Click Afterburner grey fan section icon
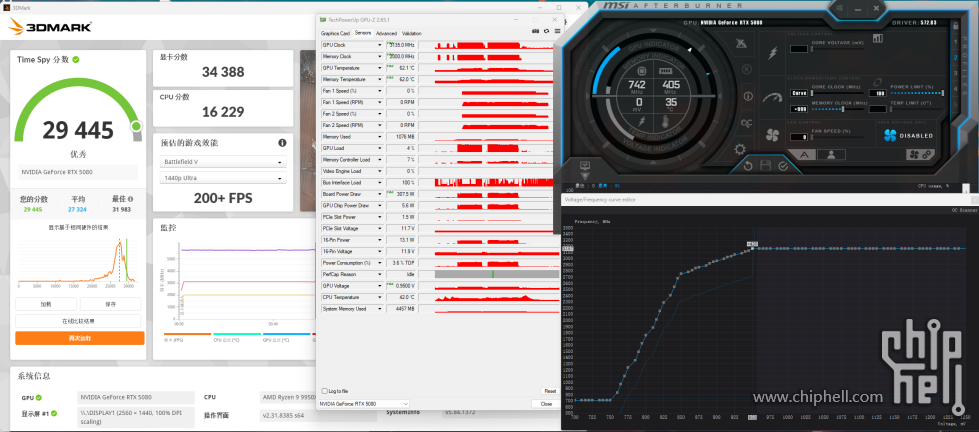979x432 pixels. pos(772,135)
